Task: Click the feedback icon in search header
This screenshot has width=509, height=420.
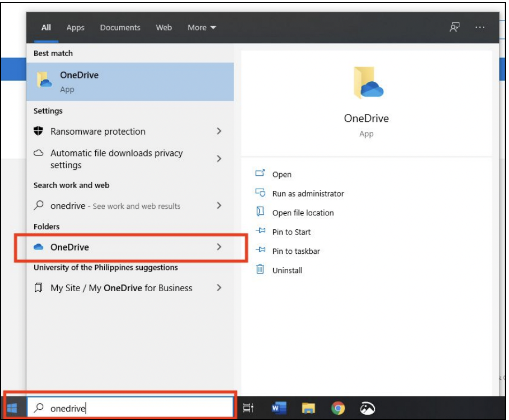Action: (x=454, y=28)
